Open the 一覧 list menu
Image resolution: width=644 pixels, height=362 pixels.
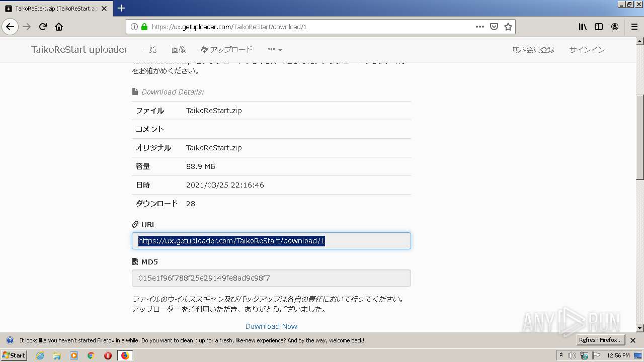coord(149,50)
